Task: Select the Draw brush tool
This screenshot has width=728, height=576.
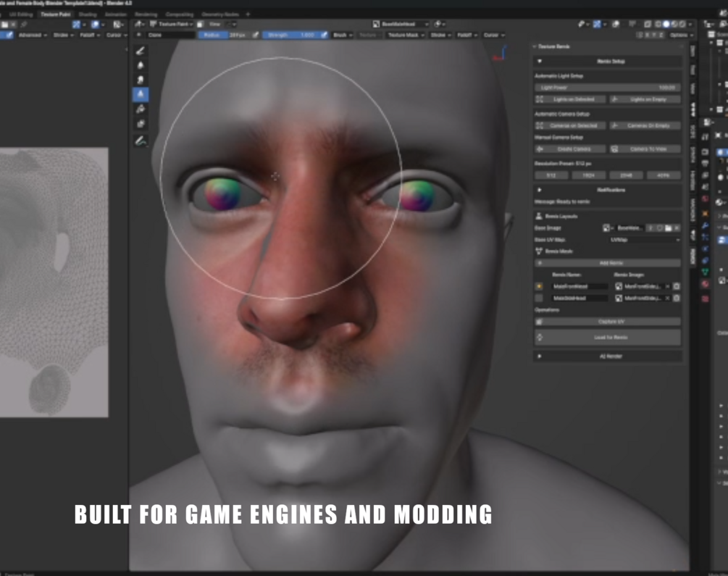Action: tap(141, 51)
